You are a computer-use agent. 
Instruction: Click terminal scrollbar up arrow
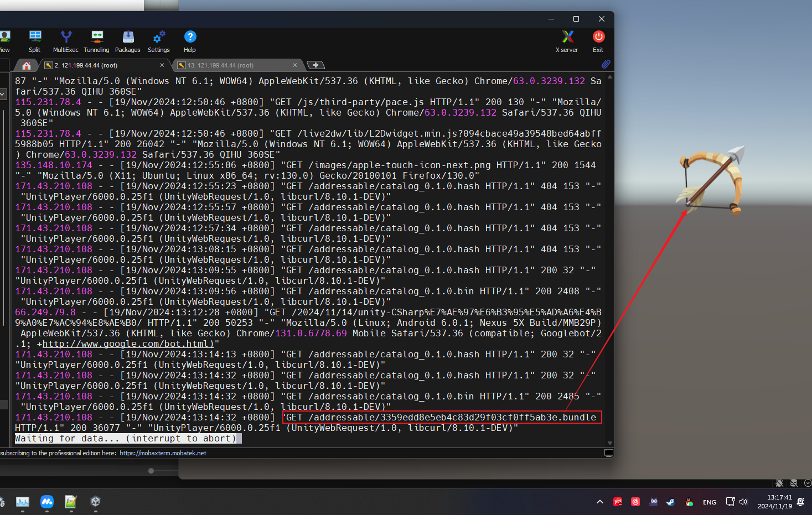click(610, 77)
